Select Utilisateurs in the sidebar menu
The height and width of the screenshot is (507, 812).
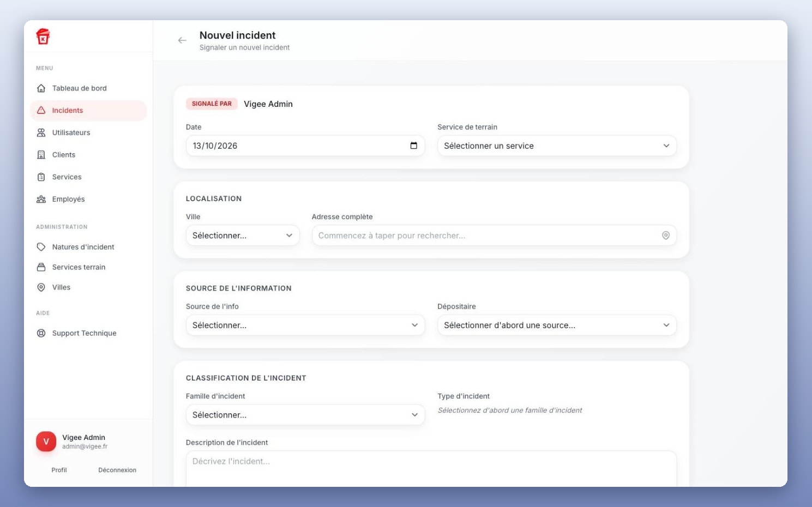tap(88, 132)
